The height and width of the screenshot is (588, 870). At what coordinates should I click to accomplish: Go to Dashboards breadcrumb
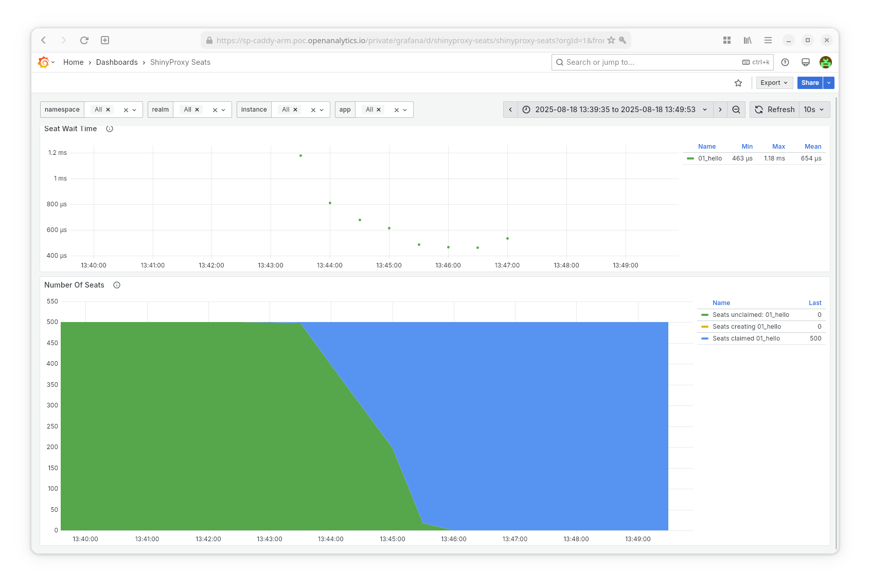coord(117,62)
